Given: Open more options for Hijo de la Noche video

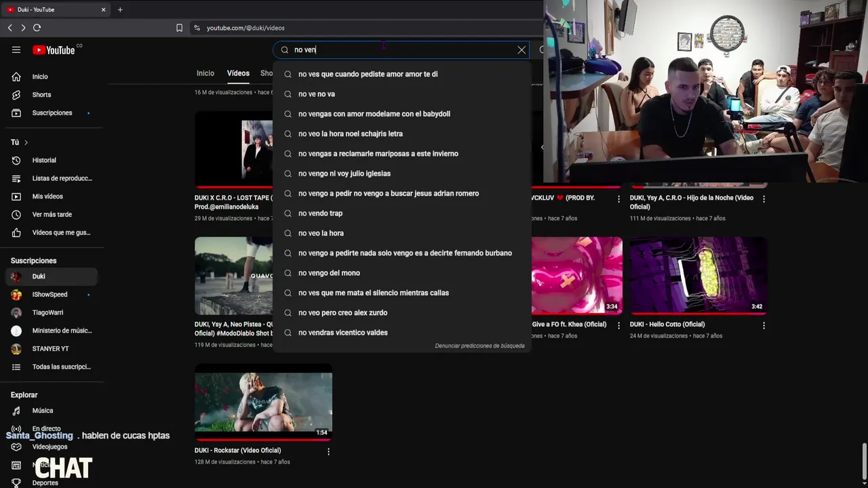Looking at the screenshot, I should (764, 199).
